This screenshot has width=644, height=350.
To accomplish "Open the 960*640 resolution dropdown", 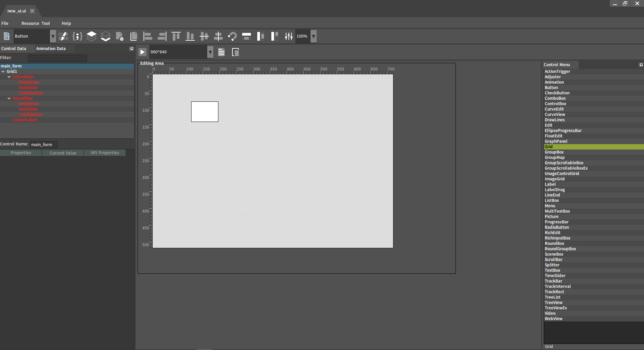I will tap(210, 52).
